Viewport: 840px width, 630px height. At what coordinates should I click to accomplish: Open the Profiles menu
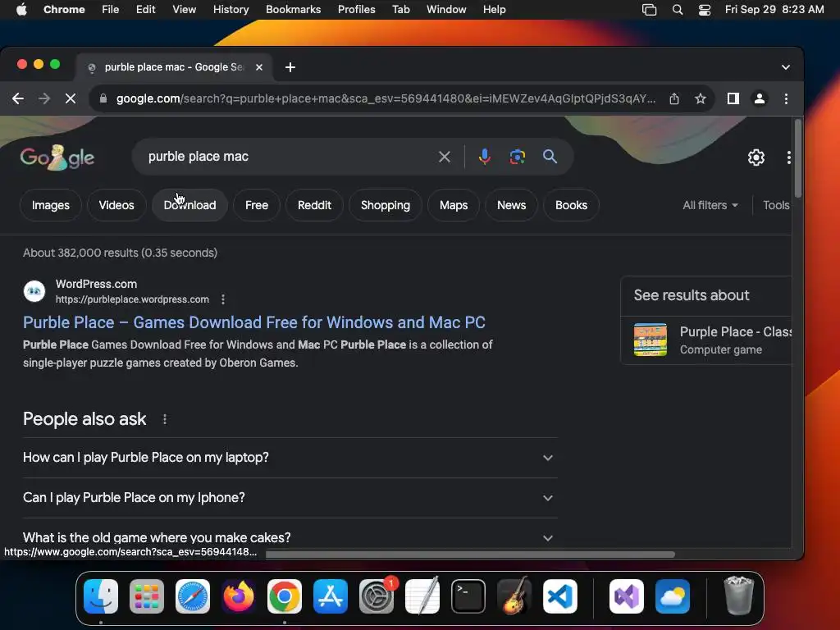point(356,9)
